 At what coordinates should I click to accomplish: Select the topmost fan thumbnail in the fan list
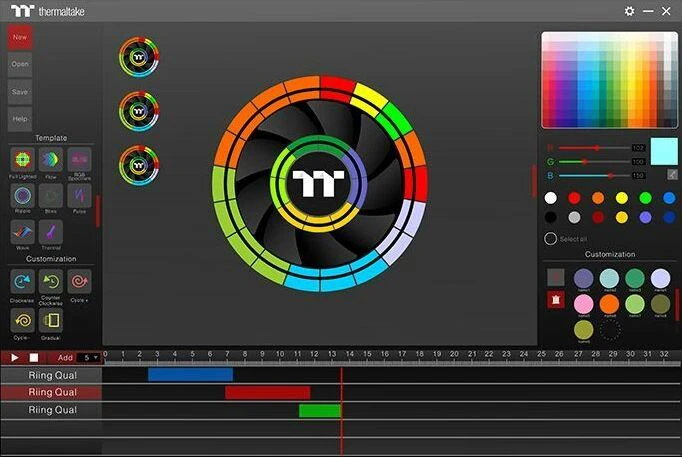click(139, 57)
